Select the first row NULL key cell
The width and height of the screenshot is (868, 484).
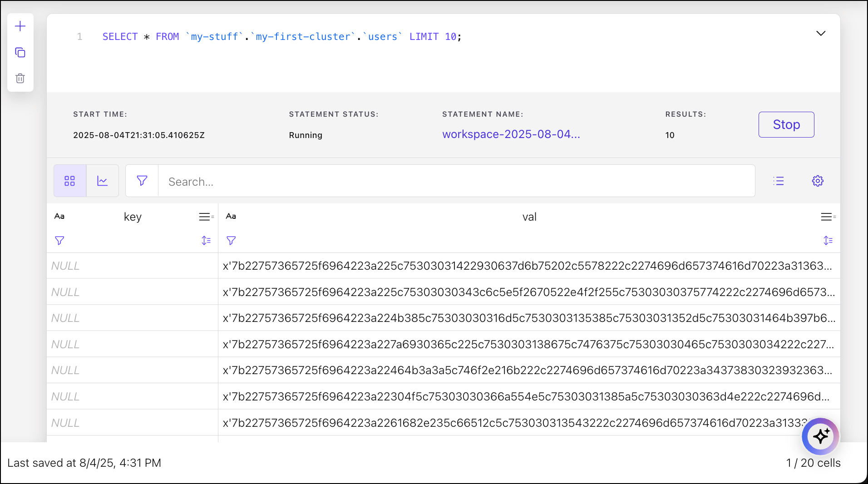pyautogui.click(x=133, y=266)
